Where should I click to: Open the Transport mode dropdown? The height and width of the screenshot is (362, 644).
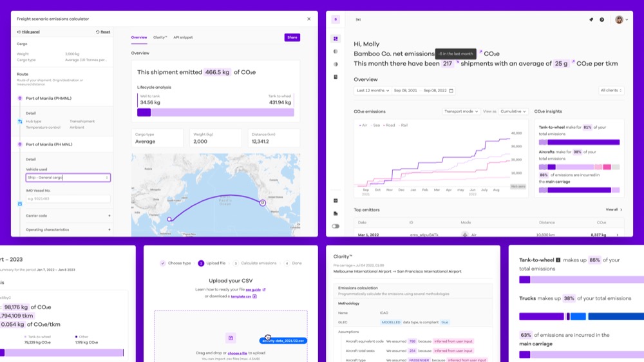(461, 111)
